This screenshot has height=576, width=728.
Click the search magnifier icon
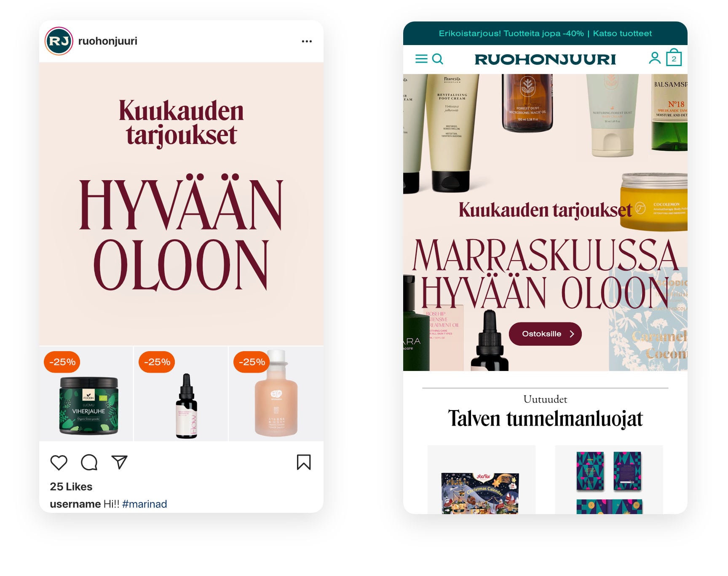pyautogui.click(x=438, y=59)
